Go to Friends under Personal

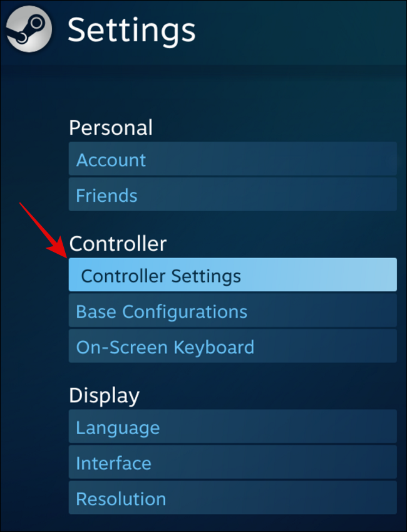[233, 194]
